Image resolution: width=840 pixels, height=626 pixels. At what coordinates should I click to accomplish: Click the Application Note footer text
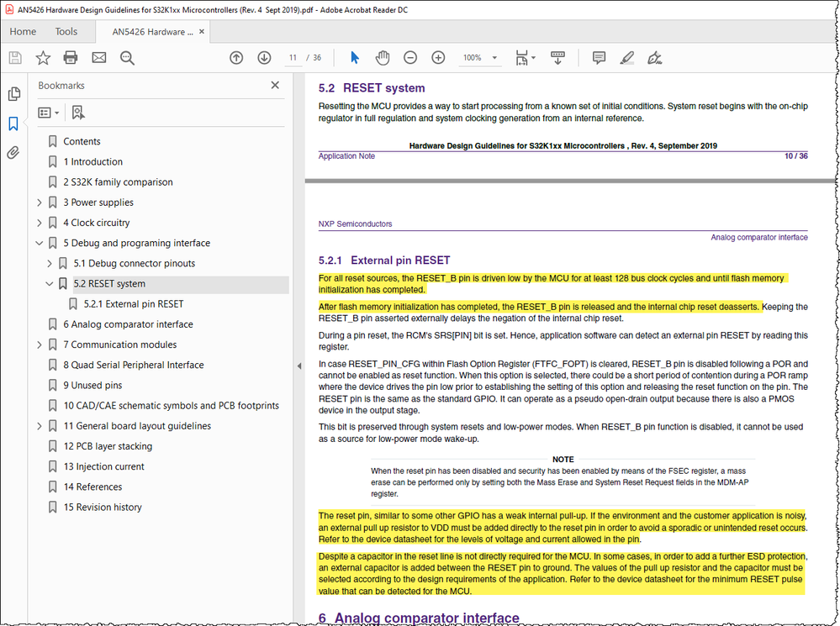click(346, 155)
